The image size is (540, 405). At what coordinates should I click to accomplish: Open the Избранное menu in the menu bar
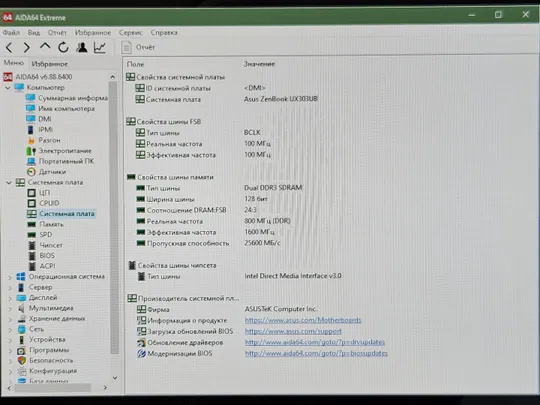pos(93,33)
